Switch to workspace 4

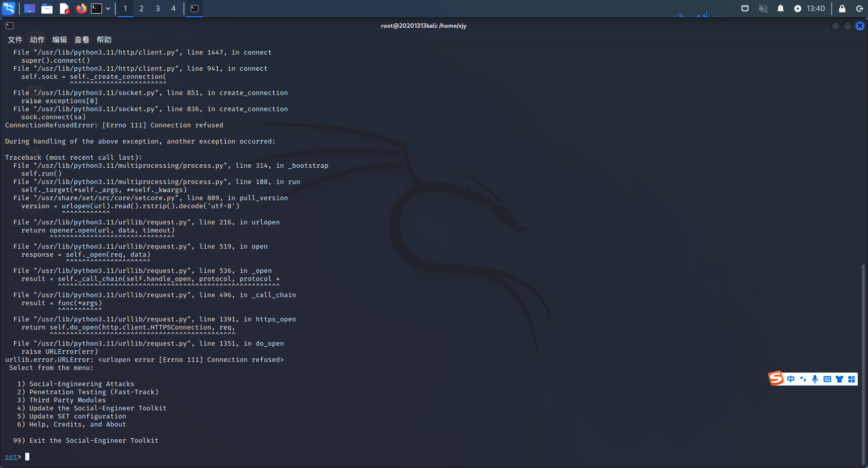[173, 9]
